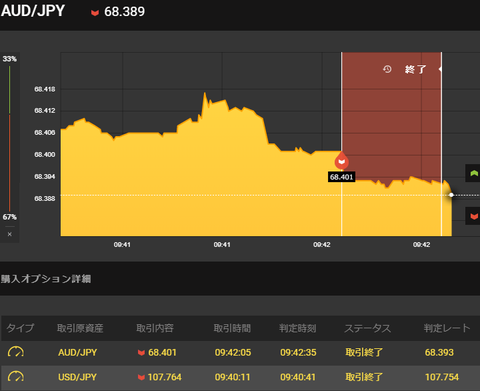The image size is (480, 391).
Task: Click the 68.401 price label on chart
Action: 341,177
